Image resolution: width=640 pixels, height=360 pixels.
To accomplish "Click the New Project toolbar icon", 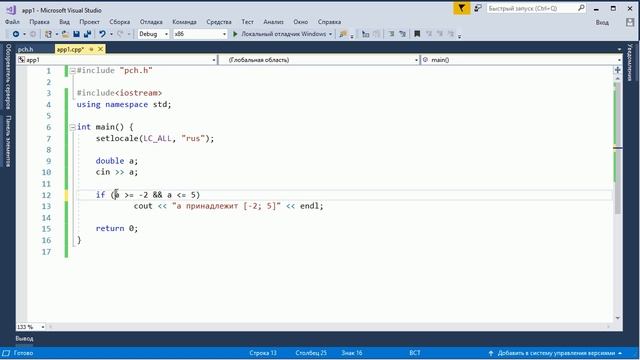I will 48,34.
